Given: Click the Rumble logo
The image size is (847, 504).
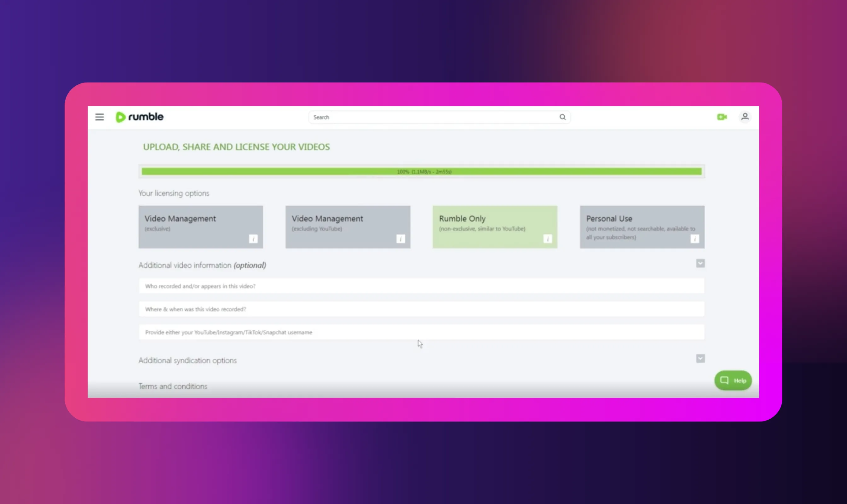Looking at the screenshot, I should coord(140,117).
